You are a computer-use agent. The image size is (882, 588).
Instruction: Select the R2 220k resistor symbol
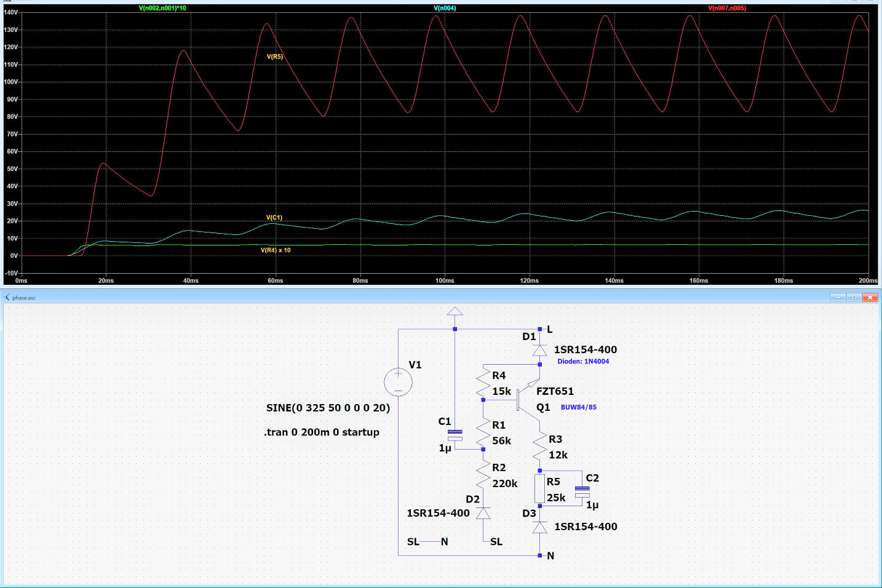pos(483,475)
